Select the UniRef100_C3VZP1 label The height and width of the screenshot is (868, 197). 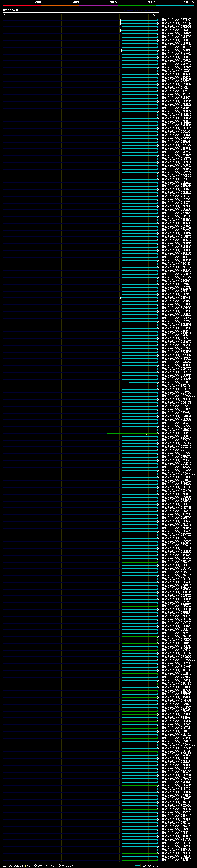coord(177,440)
